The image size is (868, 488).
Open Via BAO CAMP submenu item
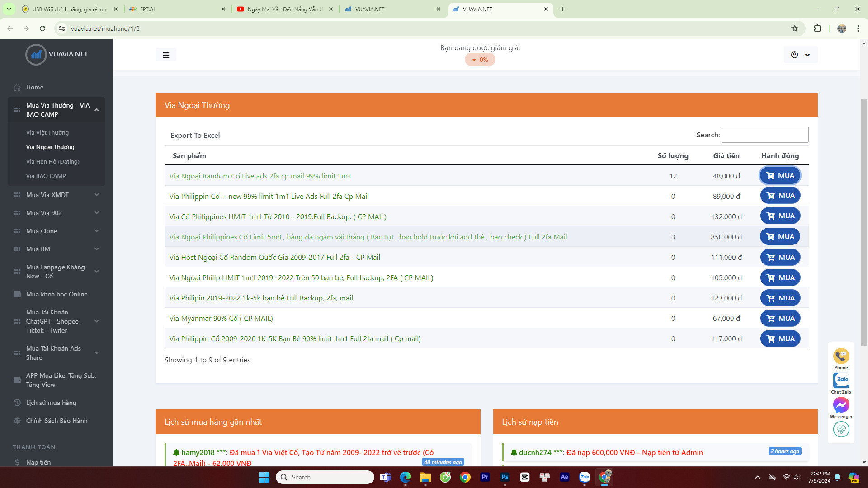tap(46, 176)
